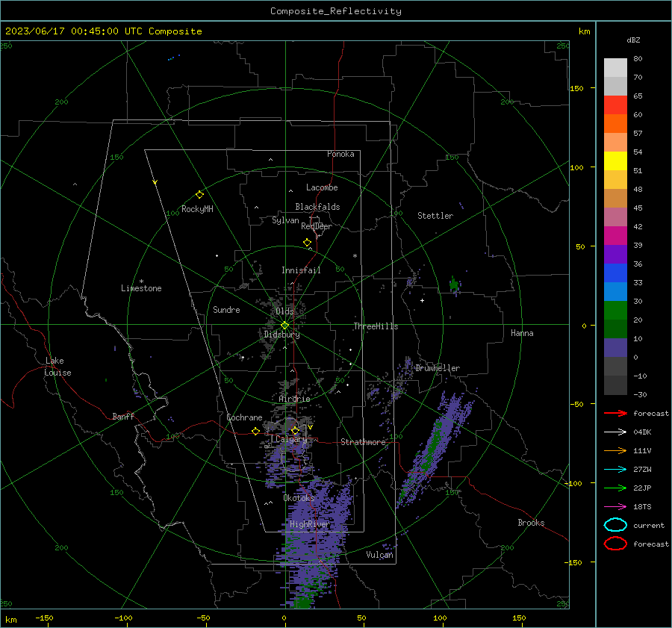Click the Okotoks label

pos(299,498)
